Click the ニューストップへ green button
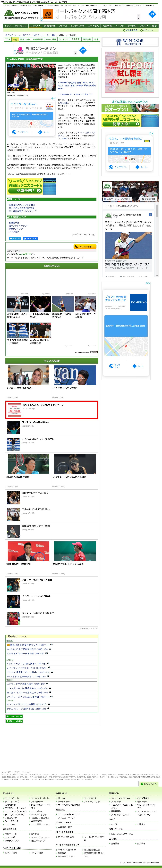Image resolution: width=162 pixels, height=868 pixels. [x=15, y=716]
